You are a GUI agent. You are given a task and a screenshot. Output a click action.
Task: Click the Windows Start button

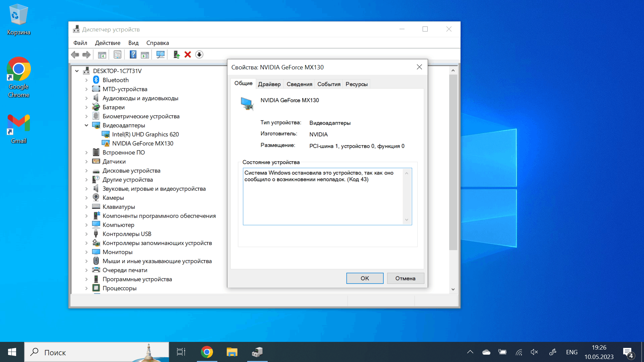coord(12,352)
